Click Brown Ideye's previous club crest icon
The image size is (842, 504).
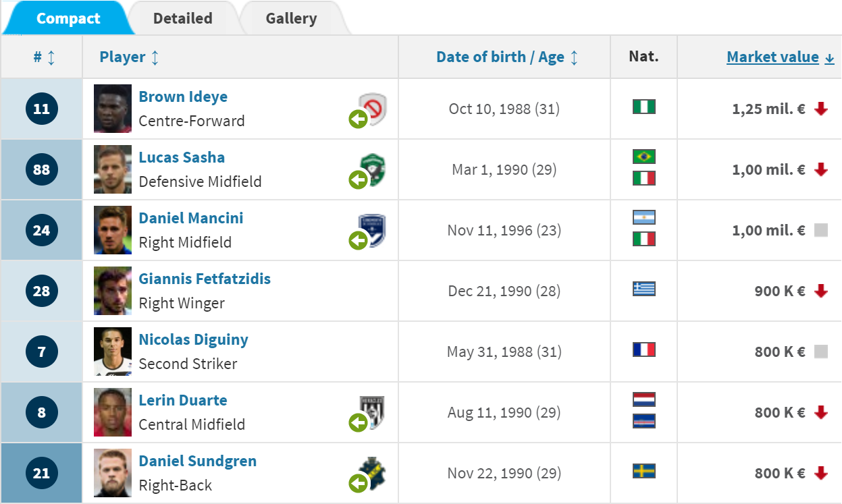coord(373,108)
